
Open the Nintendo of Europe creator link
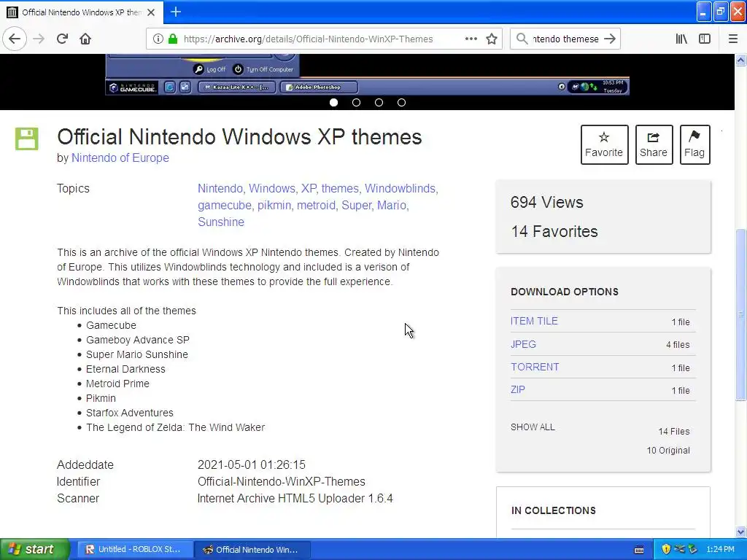(120, 157)
